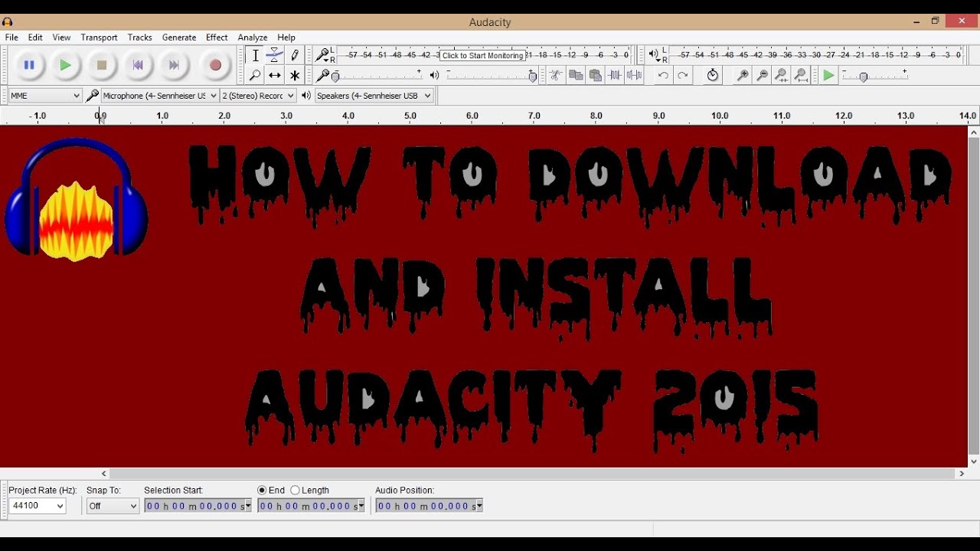Viewport: 980px width, 551px height.
Task: Select the Draw pencil tool
Action: [295, 55]
